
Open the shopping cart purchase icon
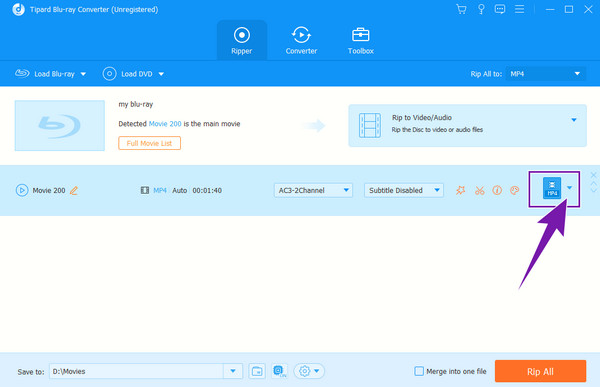pos(461,9)
